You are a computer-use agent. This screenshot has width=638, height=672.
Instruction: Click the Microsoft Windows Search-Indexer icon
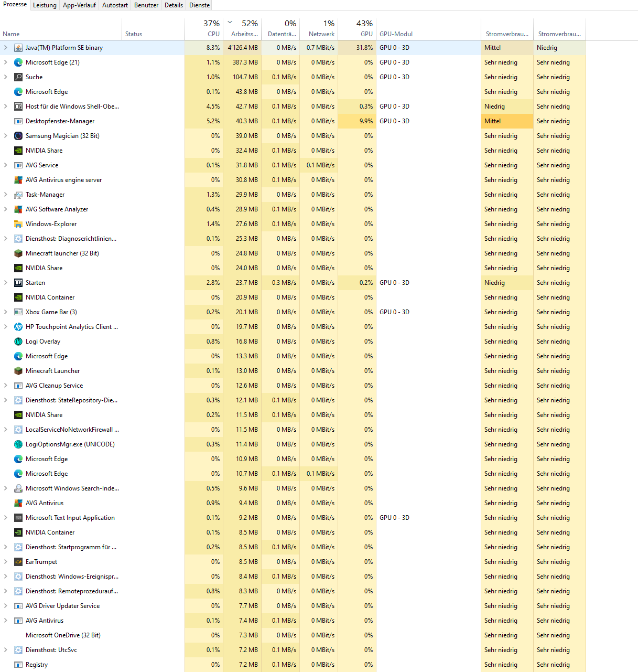click(18, 488)
